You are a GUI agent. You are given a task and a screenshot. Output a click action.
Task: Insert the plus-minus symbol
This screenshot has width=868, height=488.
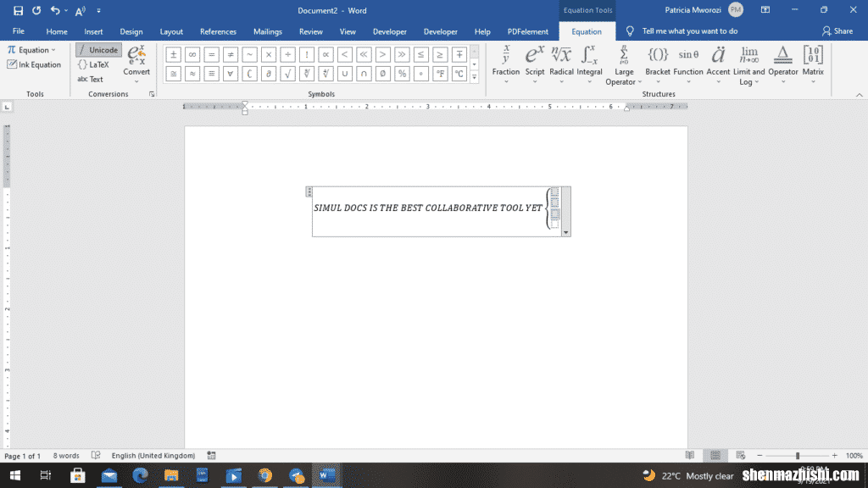pos(173,54)
